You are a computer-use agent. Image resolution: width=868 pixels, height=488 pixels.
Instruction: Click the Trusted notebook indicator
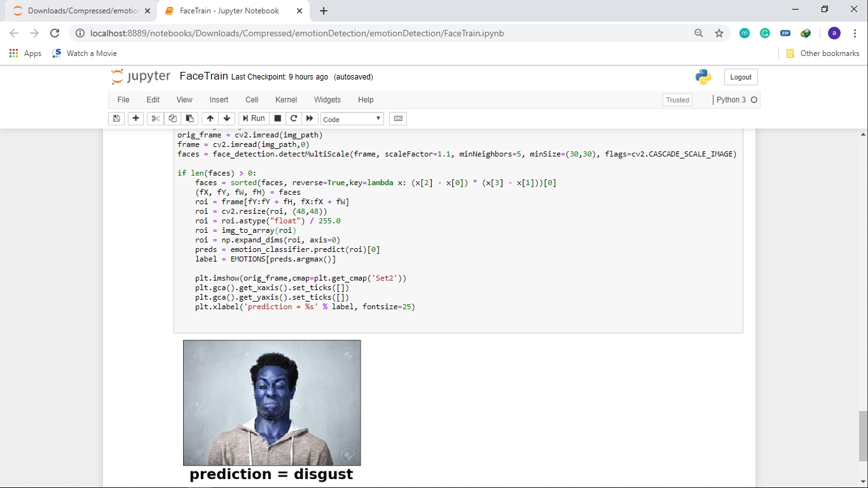(x=677, y=100)
